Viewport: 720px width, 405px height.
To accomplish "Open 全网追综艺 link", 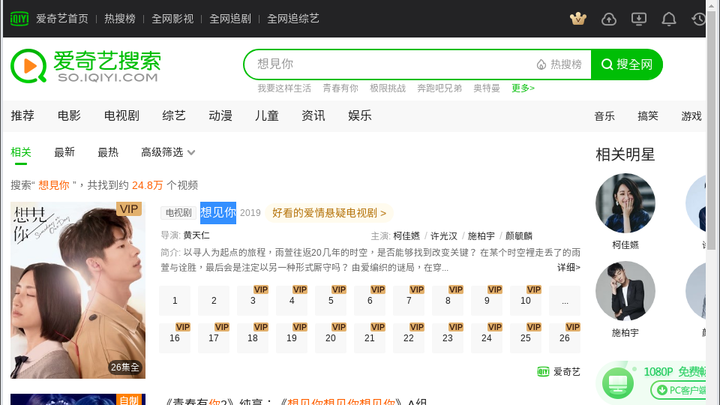I will coord(293,19).
